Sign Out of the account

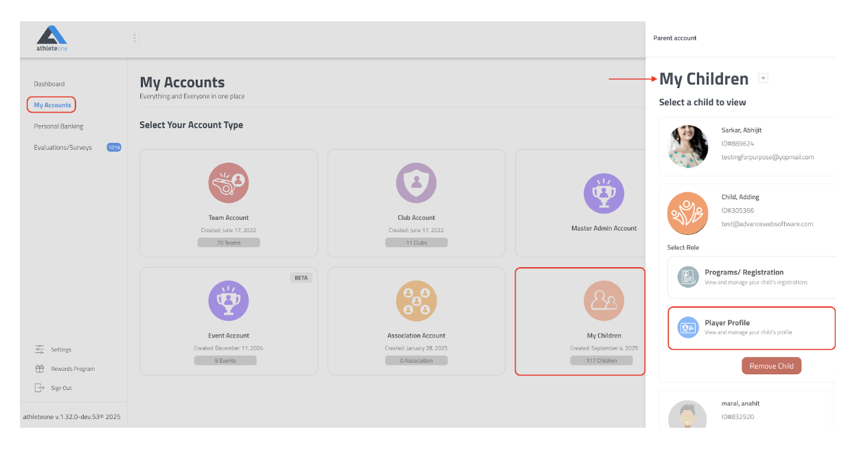click(61, 388)
